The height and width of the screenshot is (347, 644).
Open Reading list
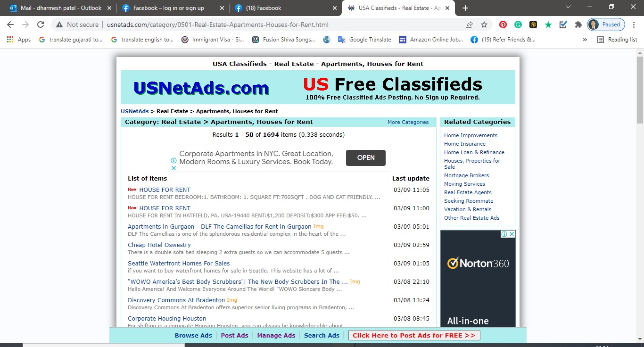[617, 40]
